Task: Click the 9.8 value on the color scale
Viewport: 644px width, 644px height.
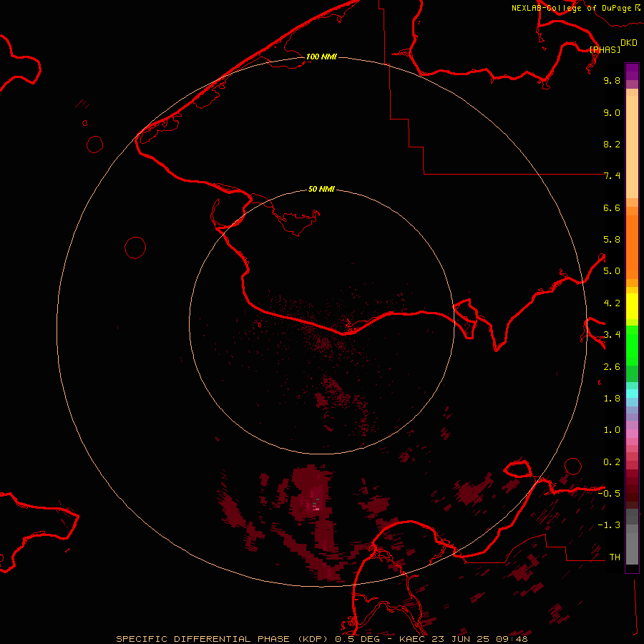Action: [x=612, y=80]
